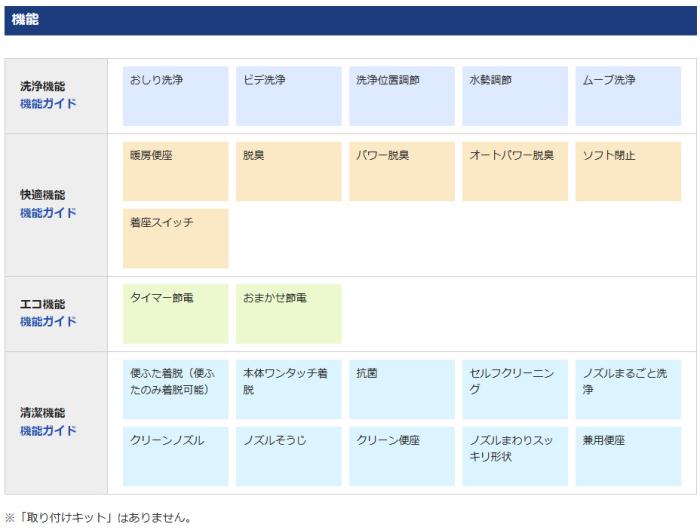
Task: Select the 洗浄位置調節 cell
Action: point(402,96)
